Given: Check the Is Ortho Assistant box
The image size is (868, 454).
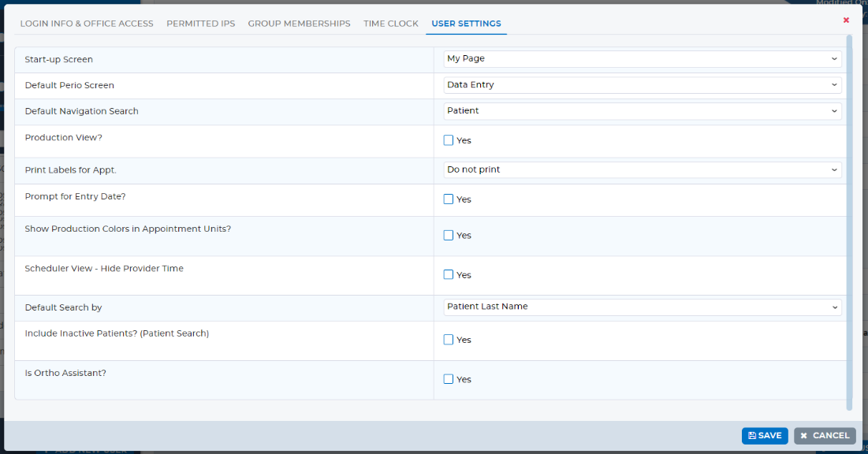Looking at the screenshot, I should (x=448, y=378).
